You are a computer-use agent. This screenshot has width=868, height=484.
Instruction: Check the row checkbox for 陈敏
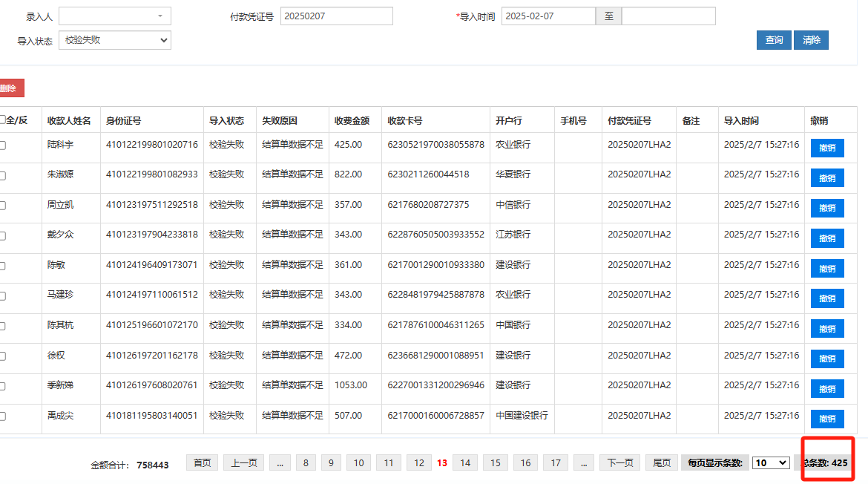(x=3, y=266)
